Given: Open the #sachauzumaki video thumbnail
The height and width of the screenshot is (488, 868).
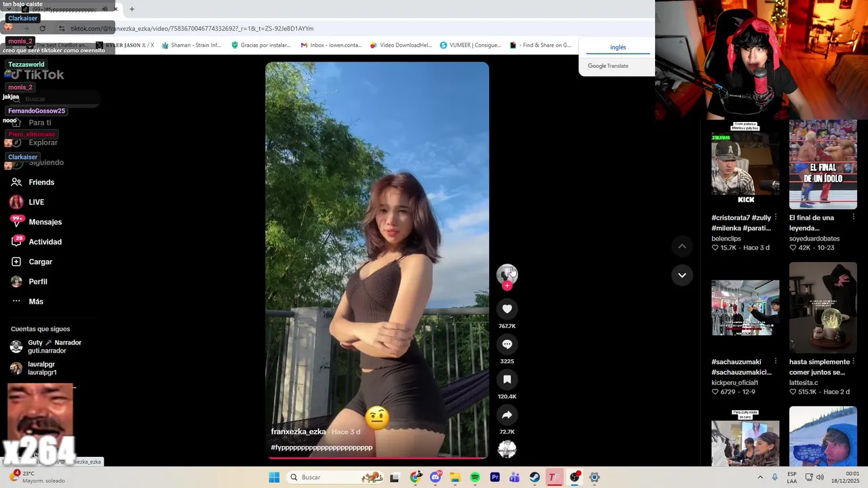Looking at the screenshot, I should tap(745, 308).
